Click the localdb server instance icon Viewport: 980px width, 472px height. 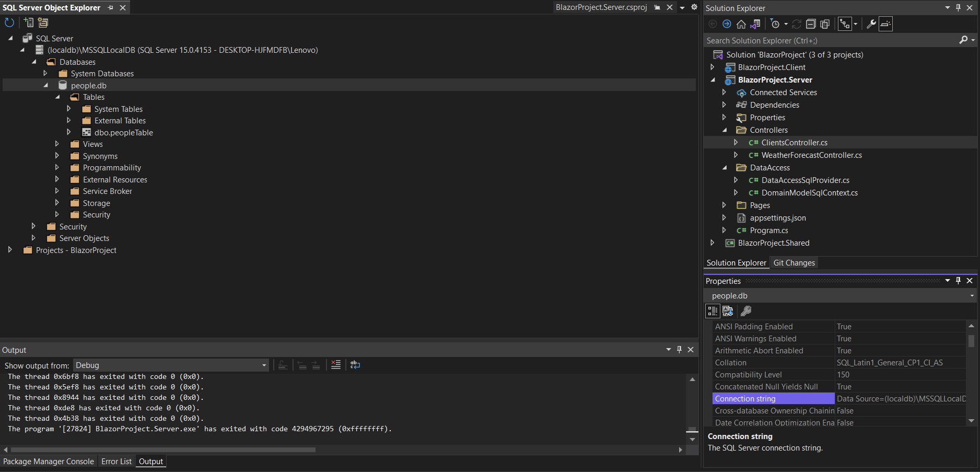click(x=39, y=50)
